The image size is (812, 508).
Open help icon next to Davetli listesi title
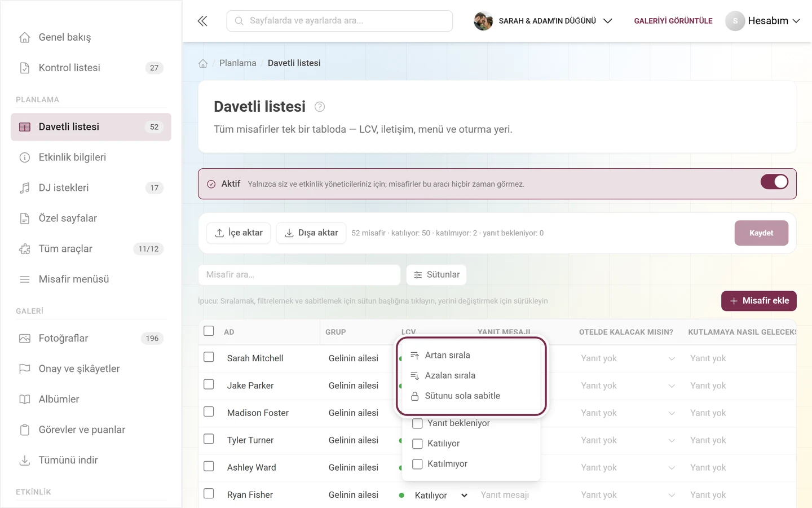[x=320, y=107]
